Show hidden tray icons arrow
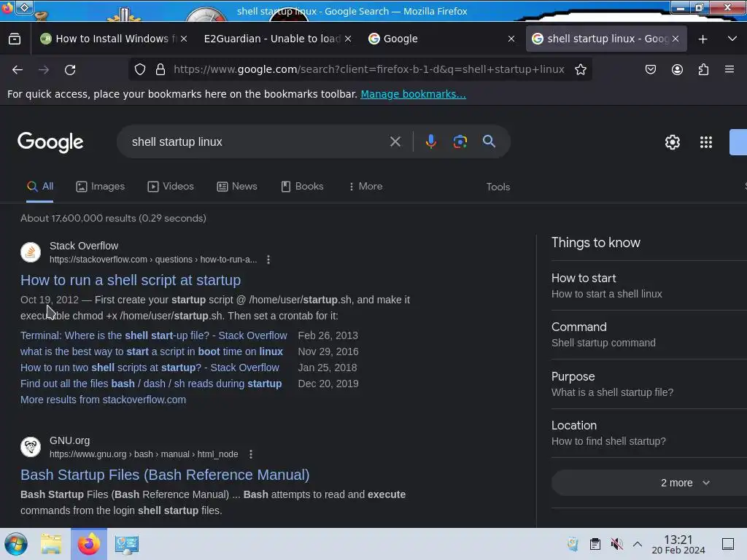Image resolution: width=747 pixels, height=560 pixels. coord(638,544)
